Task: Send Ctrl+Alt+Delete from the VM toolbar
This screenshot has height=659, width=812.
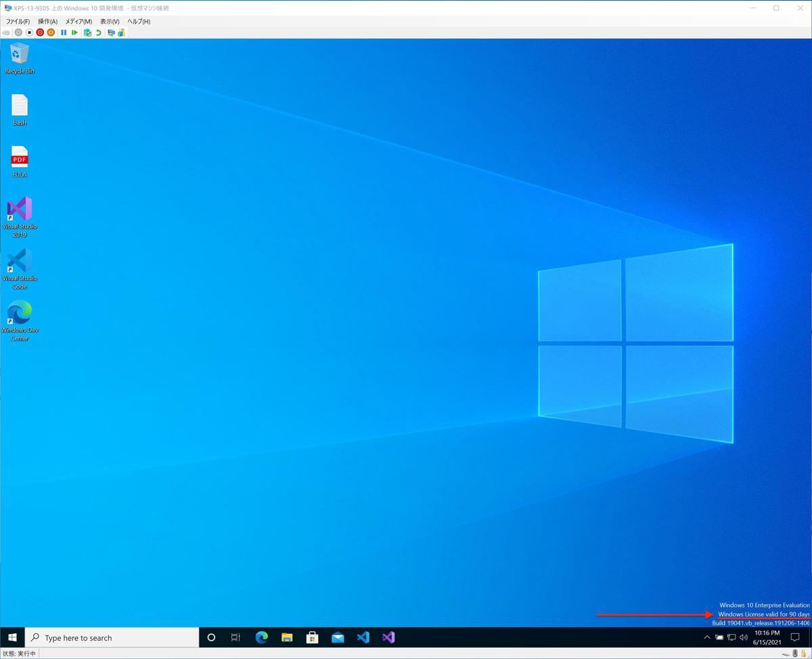Action: tap(7, 32)
